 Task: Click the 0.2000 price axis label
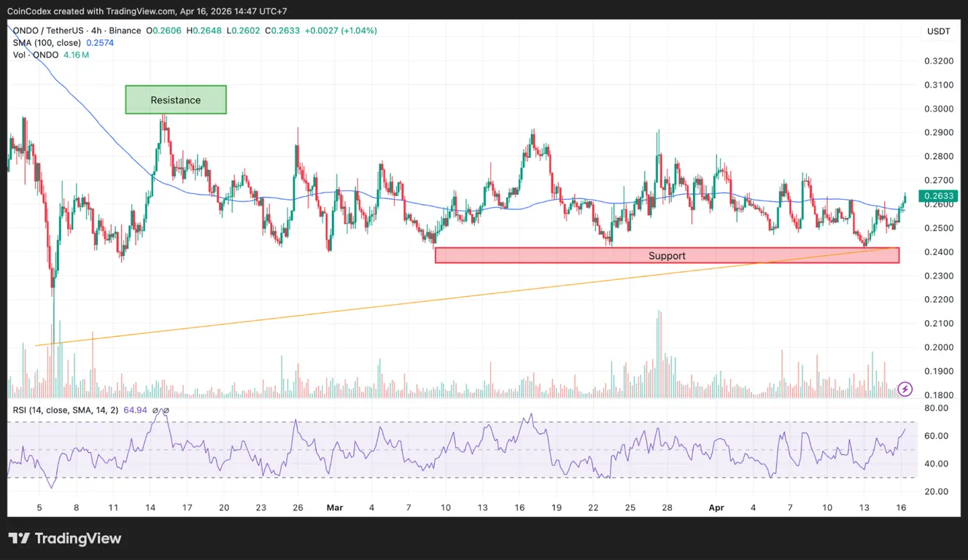[x=937, y=348]
